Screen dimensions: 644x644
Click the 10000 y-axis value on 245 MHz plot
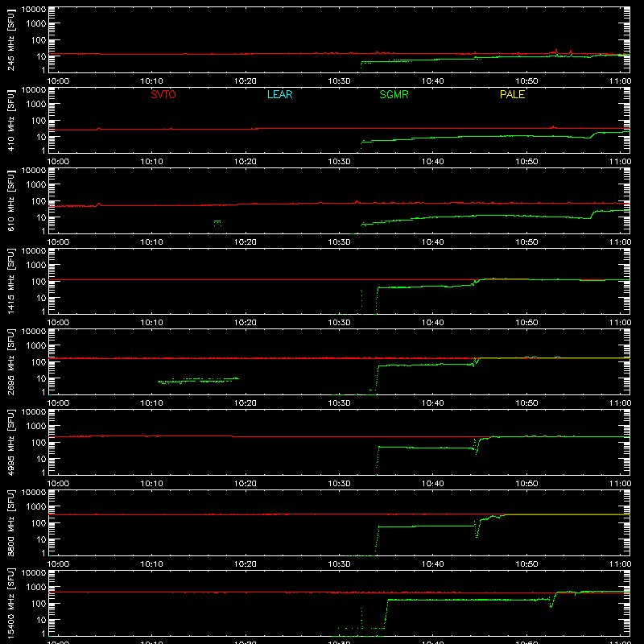click(x=34, y=10)
